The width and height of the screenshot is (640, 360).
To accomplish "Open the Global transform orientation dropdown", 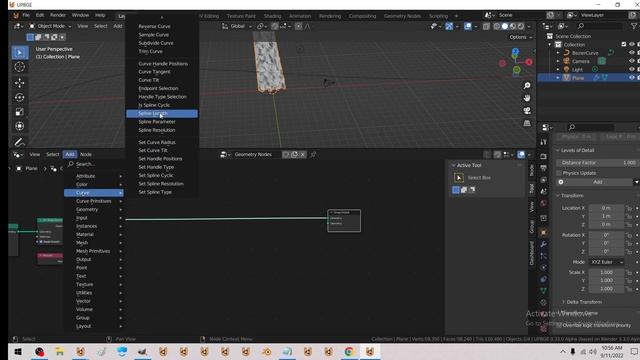I will [x=237, y=26].
